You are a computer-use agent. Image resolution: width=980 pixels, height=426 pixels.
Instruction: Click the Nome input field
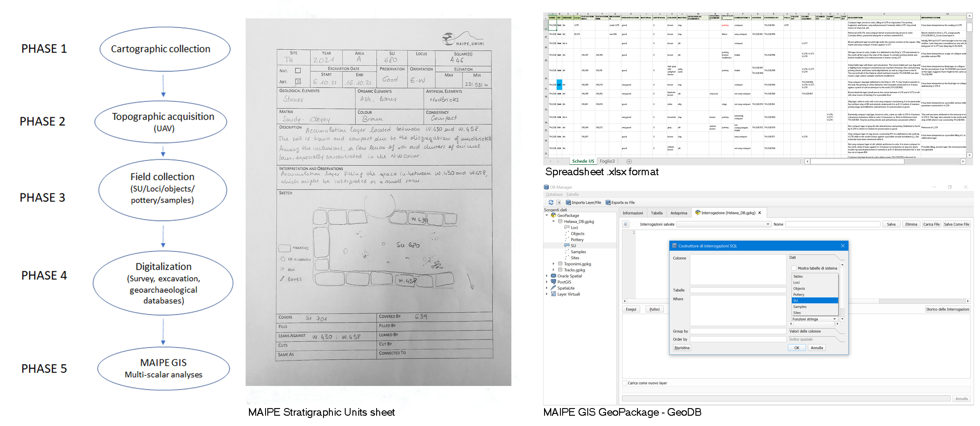(x=832, y=224)
